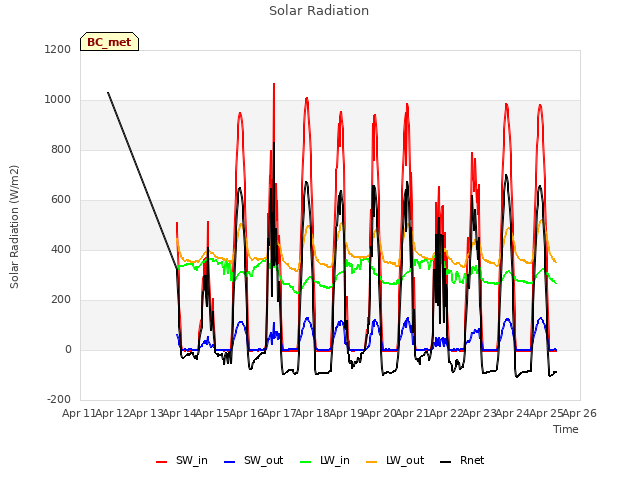This screenshot has height=480, width=640.
Task: Click the Apr 16 x-axis label
Action: click(246, 413)
